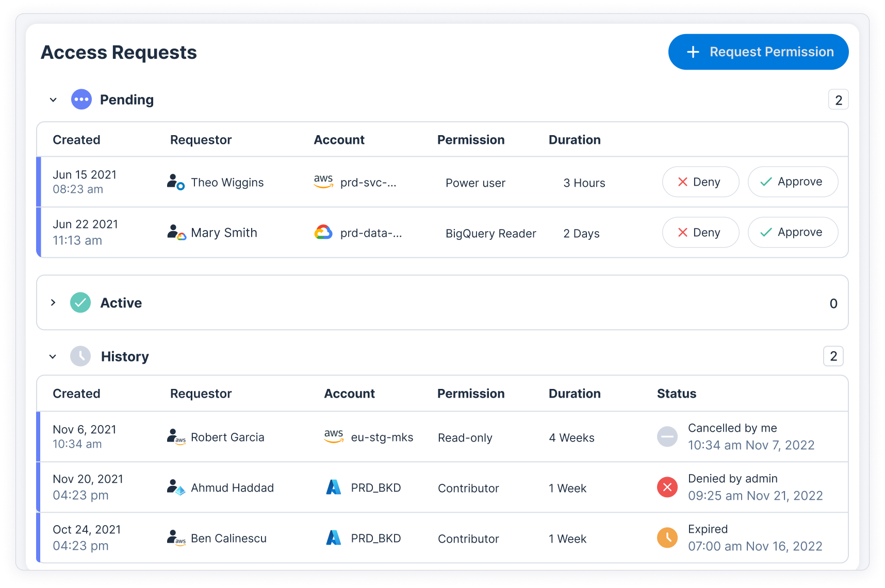
Task: Click Theo Wiggins' user avatar icon
Action: [x=176, y=182]
